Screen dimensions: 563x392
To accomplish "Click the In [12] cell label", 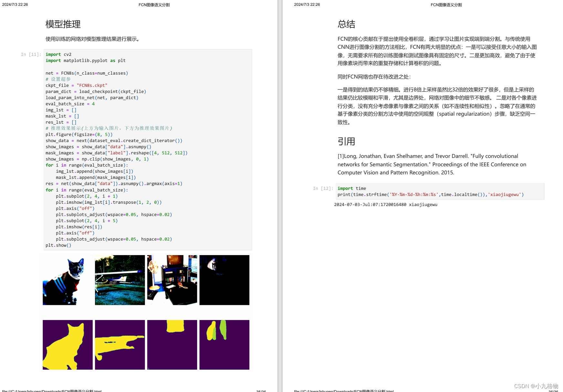I will coord(323,189).
